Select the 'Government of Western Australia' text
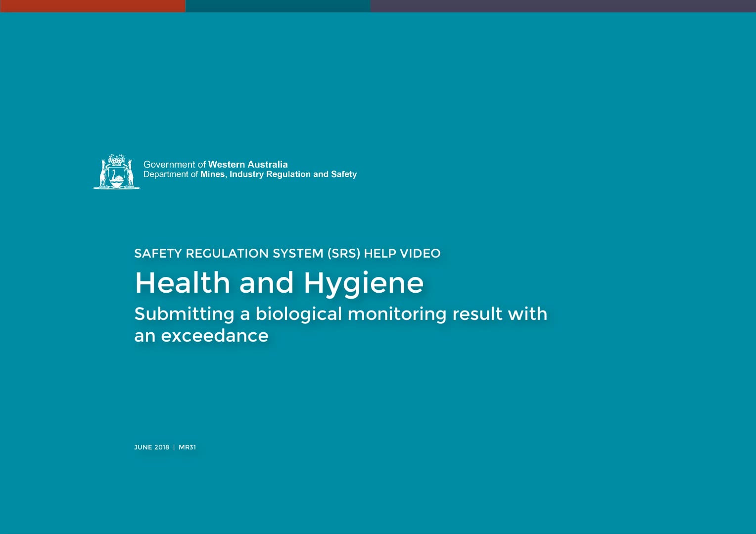The height and width of the screenshot is (534, 756). pos(215,164)
